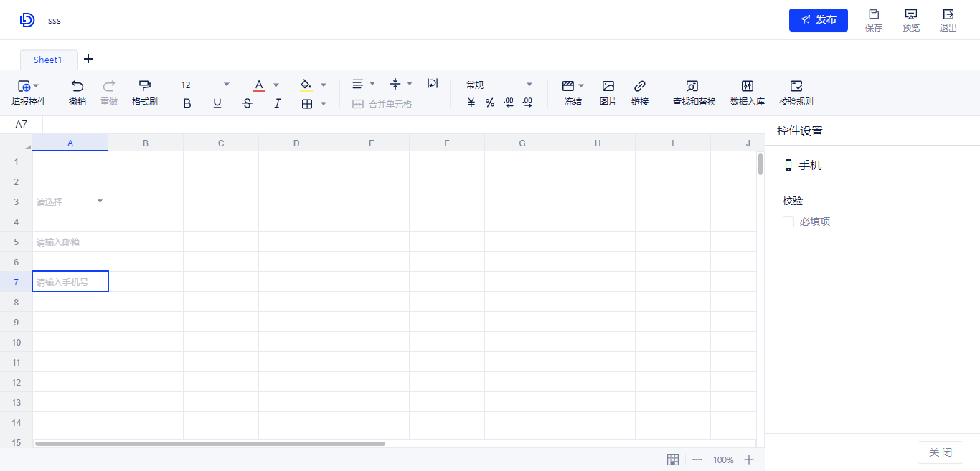
Task: Click the Save (保存) icon
Action: [x=873, y=15]
